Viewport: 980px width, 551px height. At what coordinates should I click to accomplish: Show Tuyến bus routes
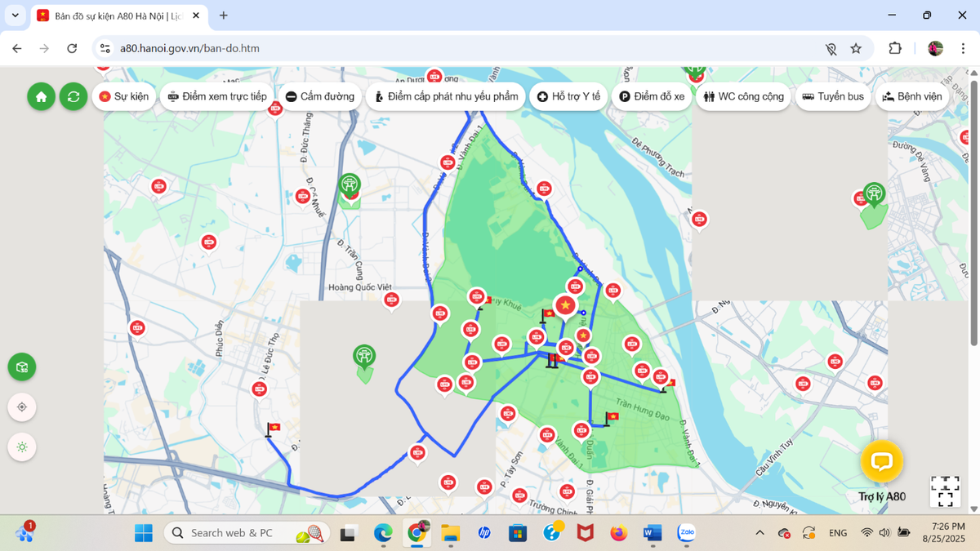point(832,96)
